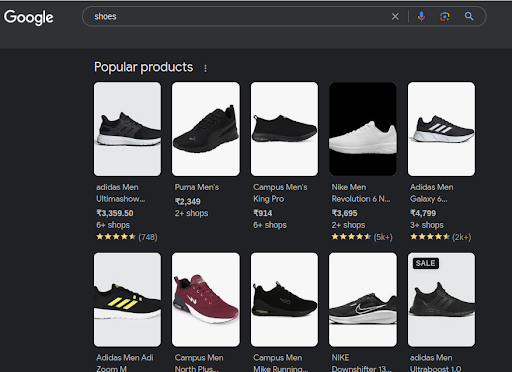Screen dimensions: 512x372
Task: Click 'Nike Men Revolution 6 N...' title
Action: 361,193
